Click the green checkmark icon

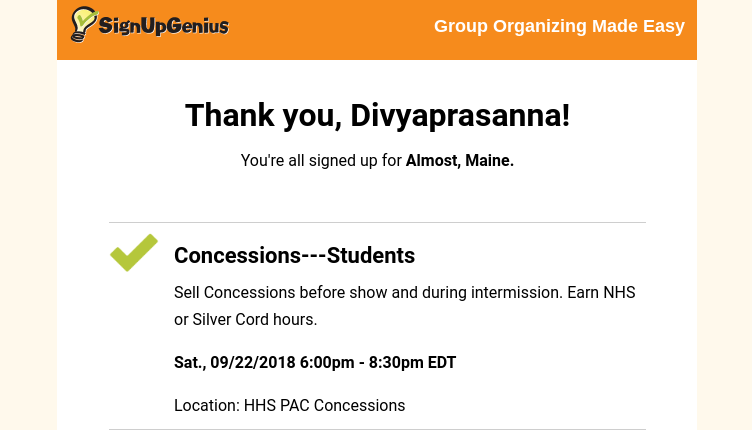(x=134, y=252)
